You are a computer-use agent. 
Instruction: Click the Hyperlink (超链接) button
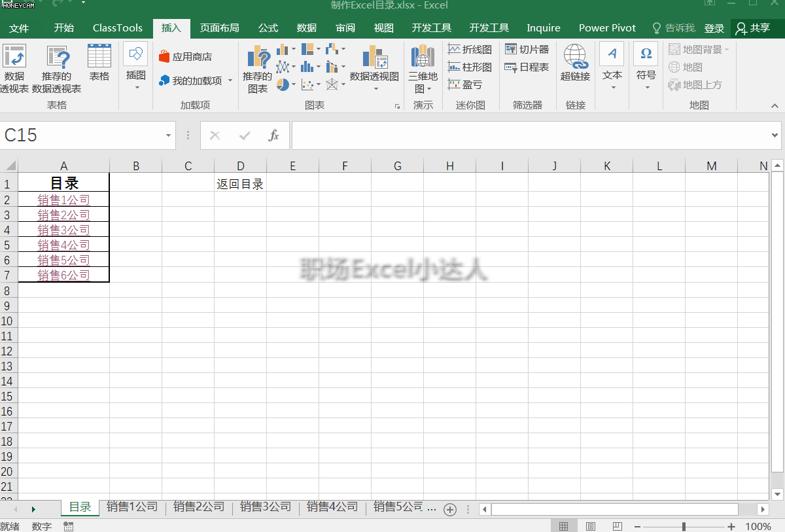tap(575, 63)
